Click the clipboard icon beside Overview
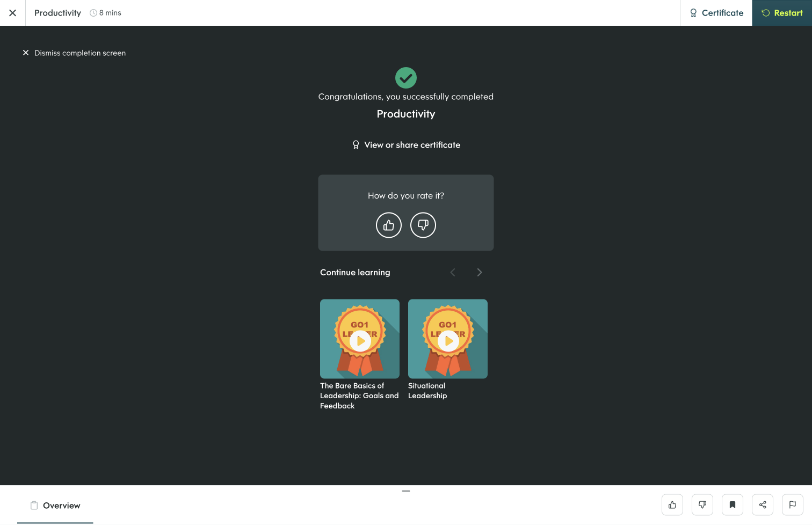 pos(33,504)
